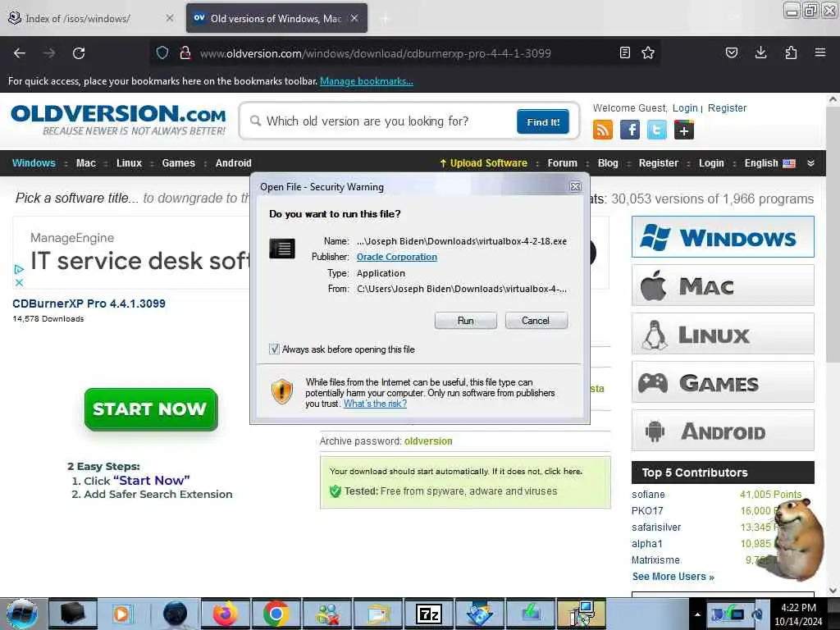Image resolution: width=840 pixels, height=630 pixels.
Task: Click the Find It! search button
Action: [543, 121]
